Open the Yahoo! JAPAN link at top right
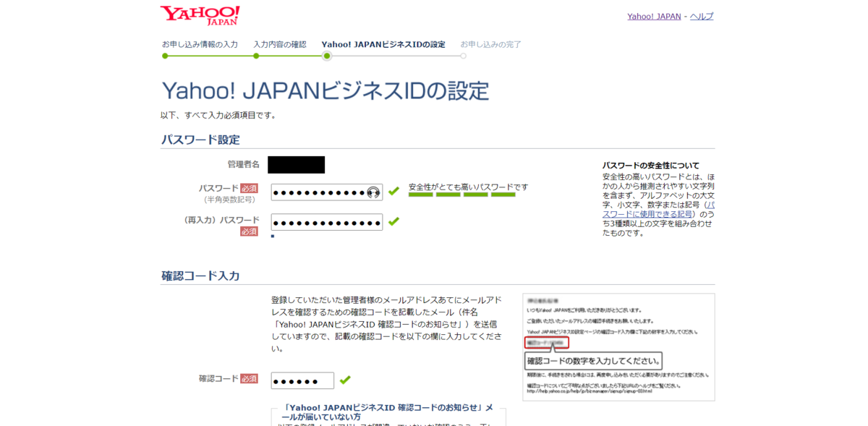 tap(654, 16)
